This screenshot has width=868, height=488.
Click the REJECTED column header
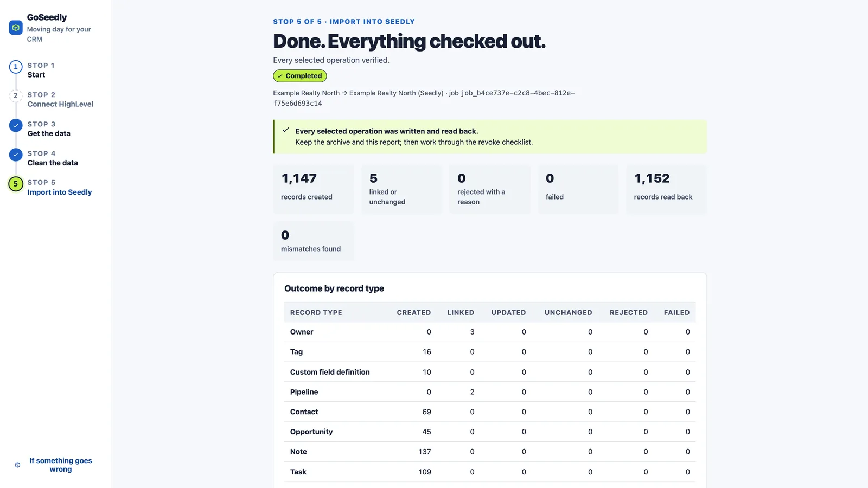pos(629,312)
